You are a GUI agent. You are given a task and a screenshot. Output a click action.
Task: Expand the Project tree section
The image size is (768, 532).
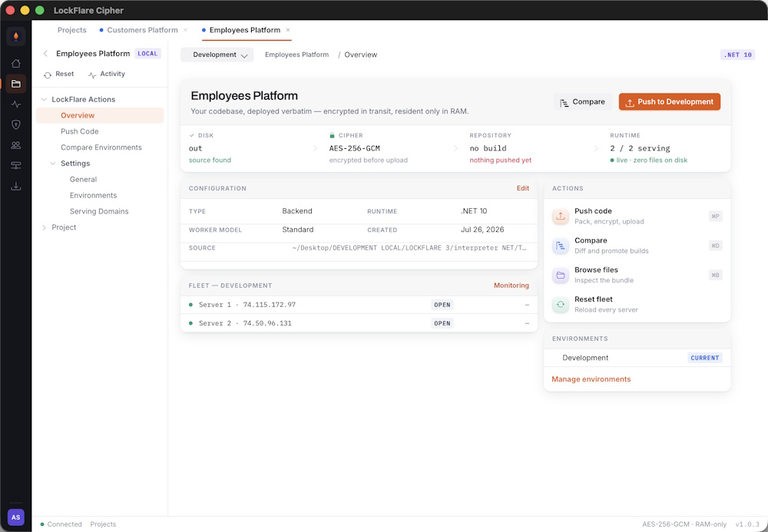(44, 227)
